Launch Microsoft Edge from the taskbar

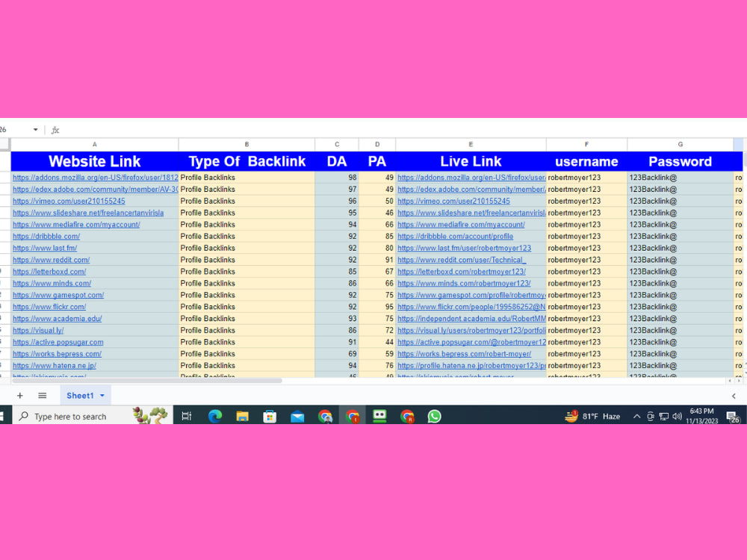[x=215, y=416]
